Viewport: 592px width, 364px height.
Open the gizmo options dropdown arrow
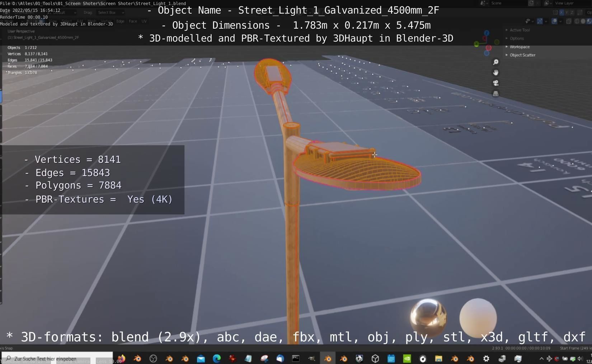546,21
